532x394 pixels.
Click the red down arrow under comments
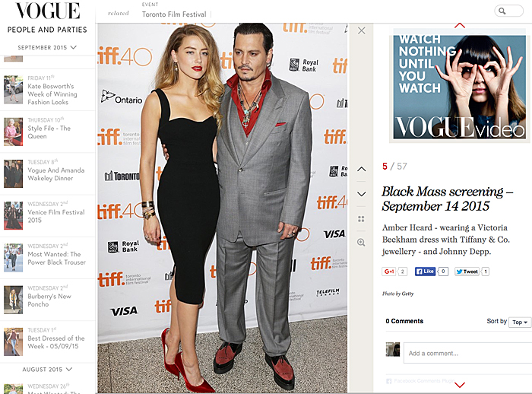point(460,385)
